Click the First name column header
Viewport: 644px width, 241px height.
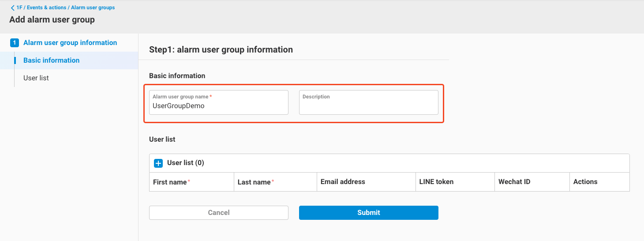[x=170, y=182]
